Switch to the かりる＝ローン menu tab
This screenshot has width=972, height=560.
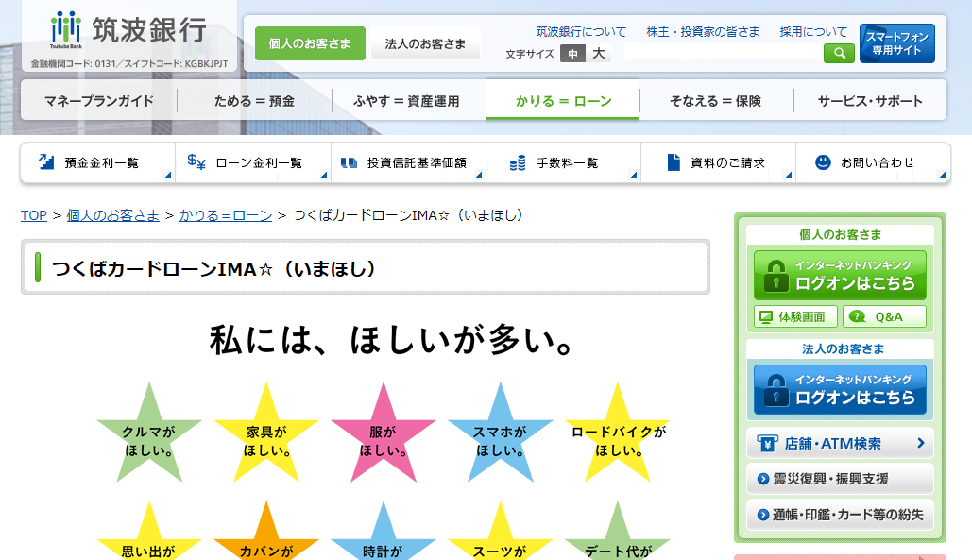[x=562, y=99]
